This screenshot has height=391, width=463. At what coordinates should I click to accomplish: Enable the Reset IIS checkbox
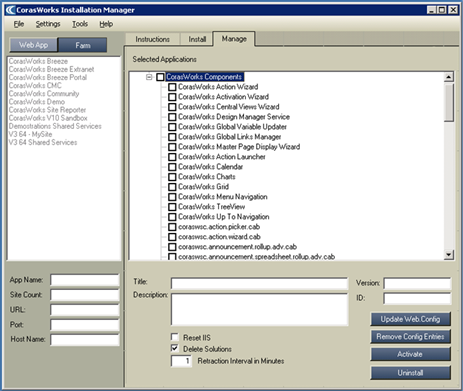click(174, 337)
